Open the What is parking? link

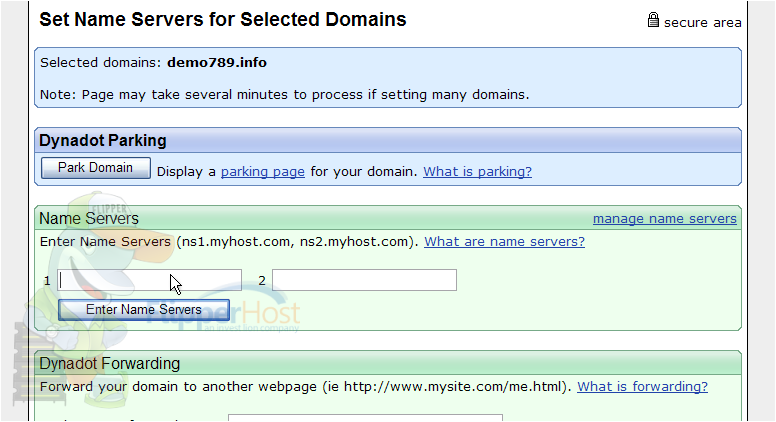477,172
